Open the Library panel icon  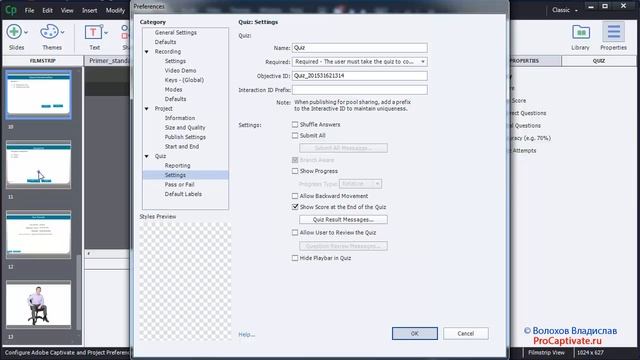580,32
